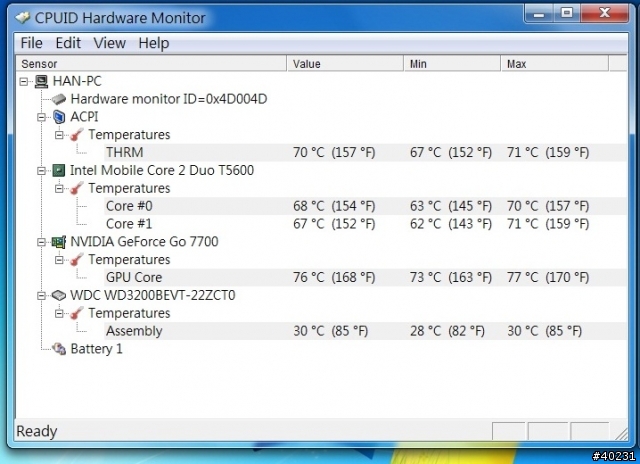Screen dimensions: 640x464
Task: Click GPU Core min 73 °C (163 °F)
Action: [x=451, y=277]
